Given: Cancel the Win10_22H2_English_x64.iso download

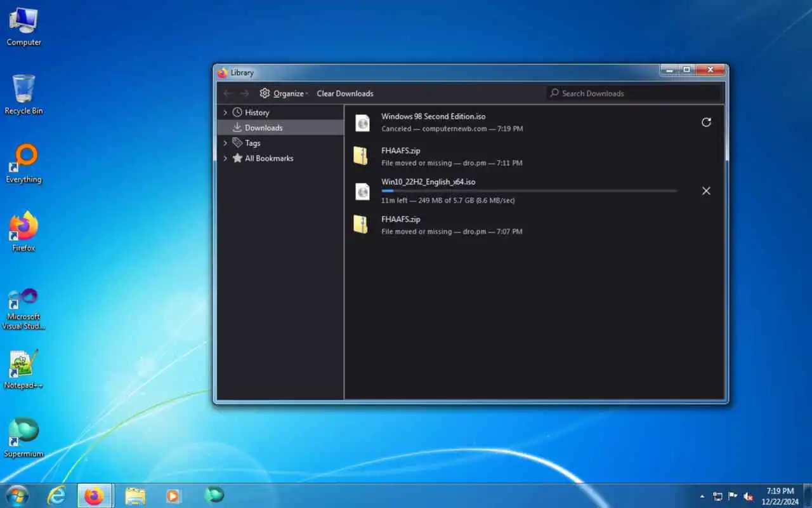Looking at the screenshot, I should [x=706, y=191].
